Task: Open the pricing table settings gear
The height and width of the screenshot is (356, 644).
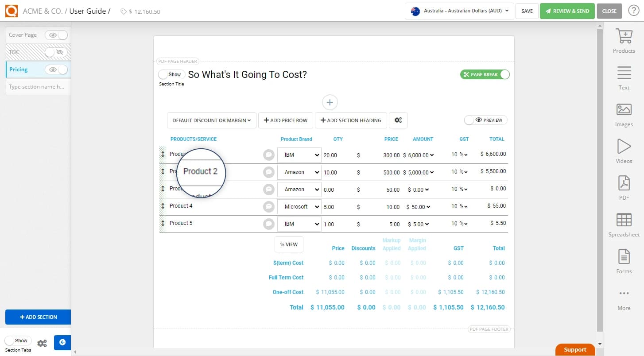Action: pos(398,120)
